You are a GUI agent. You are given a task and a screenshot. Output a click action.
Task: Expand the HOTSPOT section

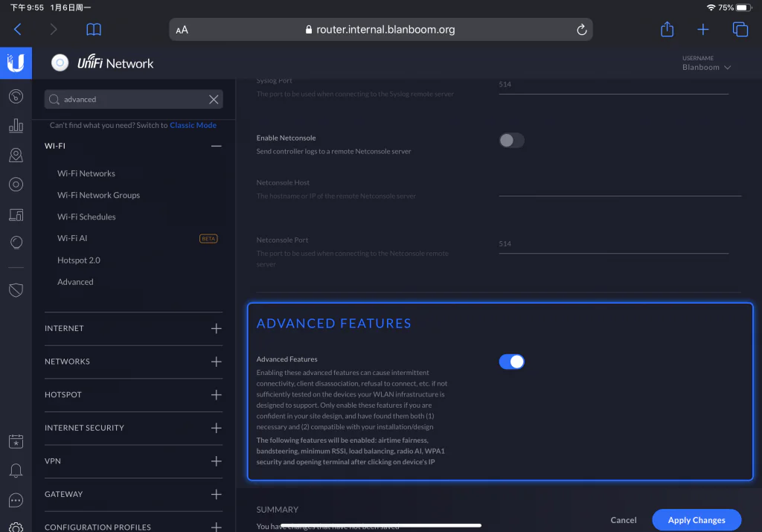[217, 394]
